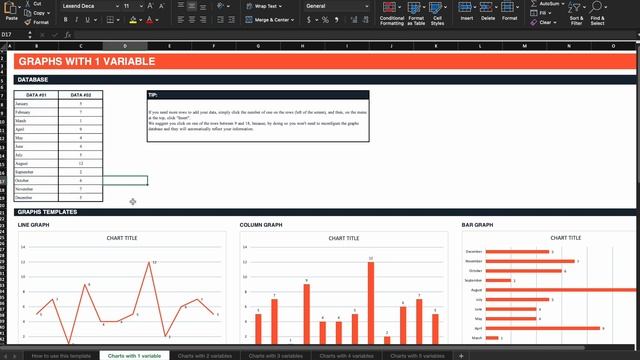Switch to Charts with 2 variables tab
Viewport: 640px width, 360px height.
tap(205, 356)
